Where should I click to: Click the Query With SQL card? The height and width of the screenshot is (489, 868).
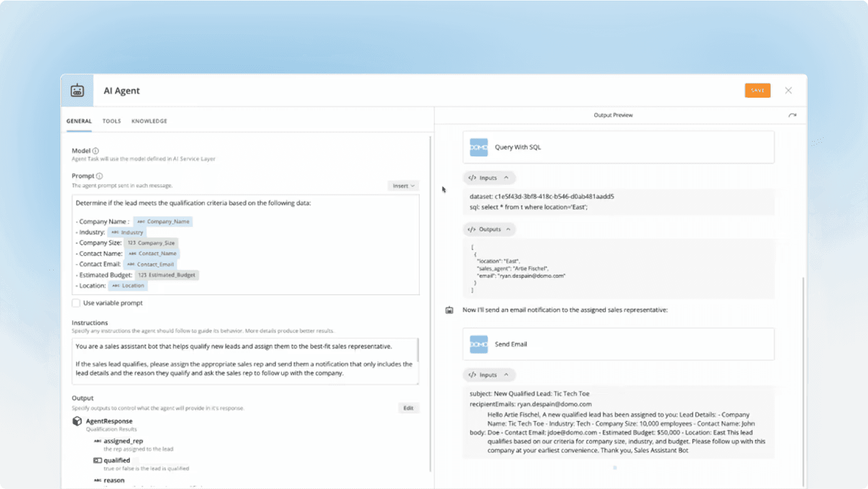pos(618,147)
